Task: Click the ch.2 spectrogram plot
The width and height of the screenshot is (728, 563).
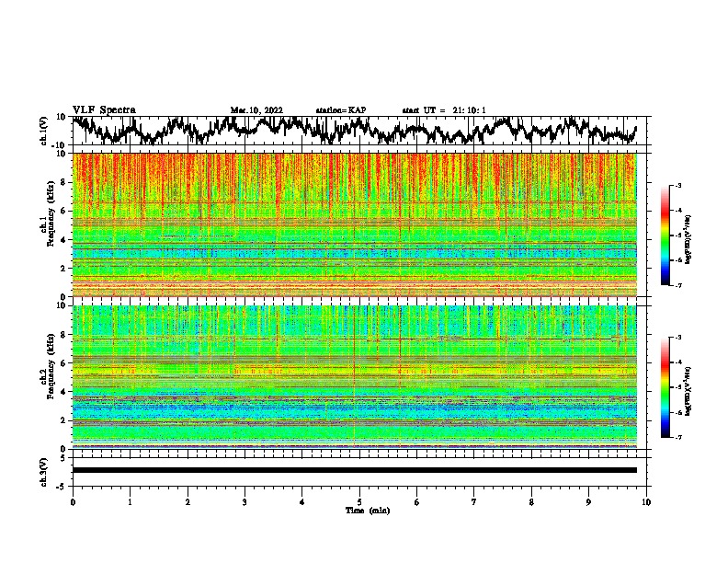Action: (355, 377)
